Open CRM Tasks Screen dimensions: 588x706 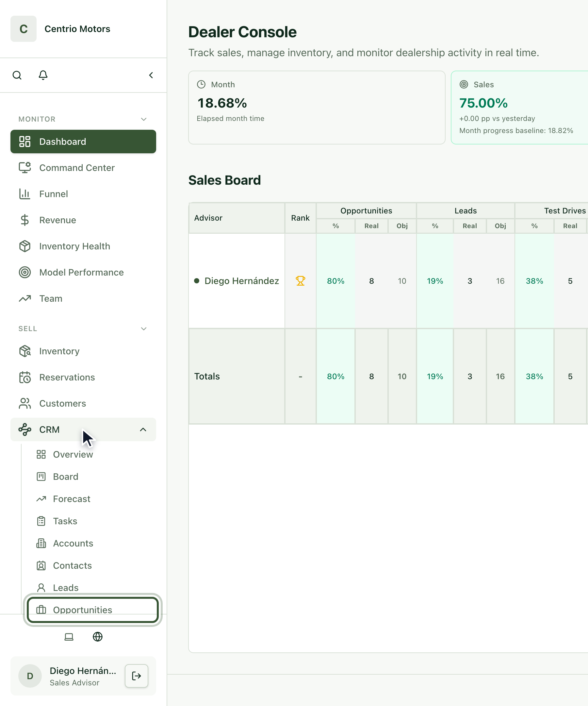[x=92, y=521]
